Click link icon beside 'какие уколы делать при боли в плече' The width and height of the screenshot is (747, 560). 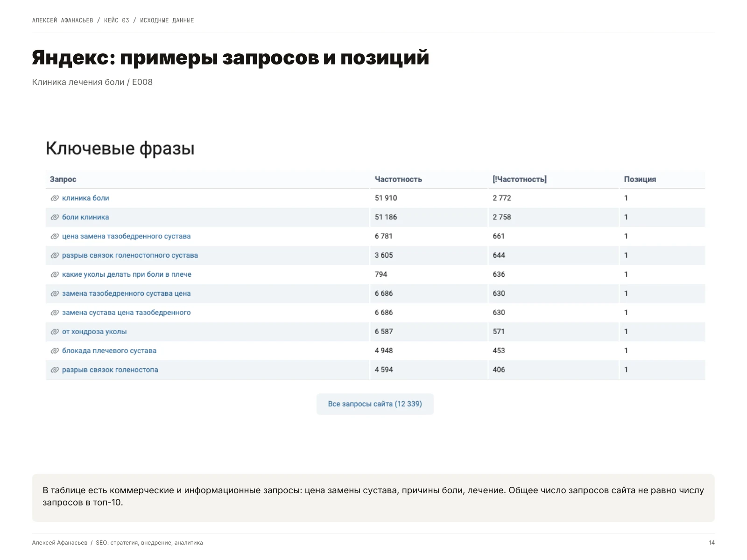[x=55, y=275]
